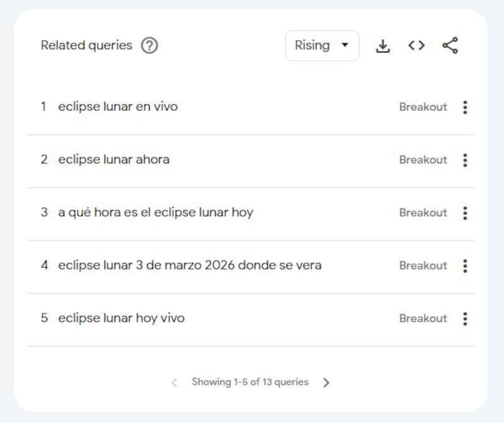Go to the previous page of queries
Image resolution: width=504 pixels, height=423 pixels.
point(174,382)
